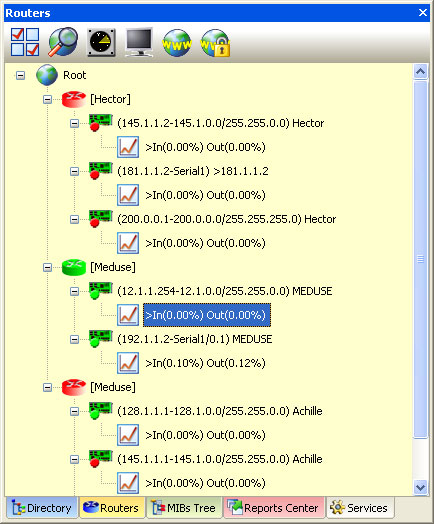Click graph icon under 145.1.1.2 Hector interface
Viewport: 434px width, 524px height.
pyautogui.click(x=128, y=147)
